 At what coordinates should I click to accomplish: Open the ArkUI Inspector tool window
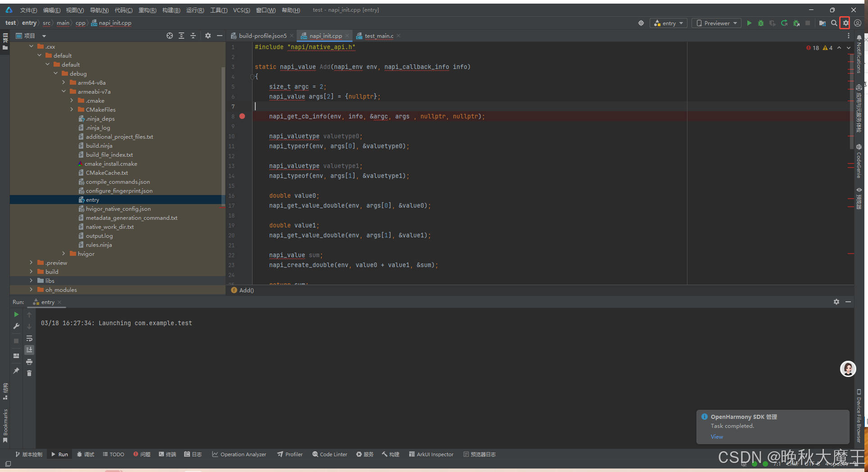431,454
